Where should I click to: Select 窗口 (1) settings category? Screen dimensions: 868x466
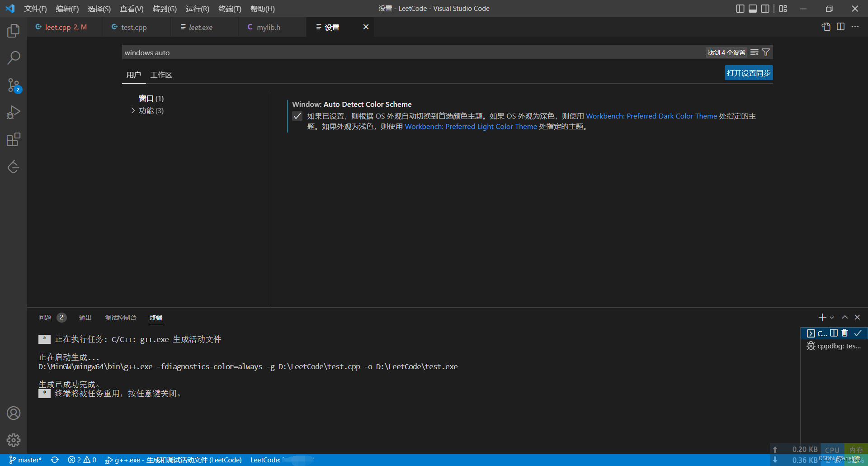[x=151, y=98]
